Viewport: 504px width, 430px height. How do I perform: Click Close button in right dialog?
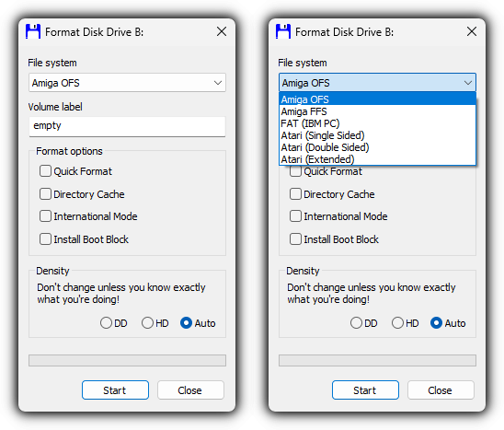click(x=441, y=390)
